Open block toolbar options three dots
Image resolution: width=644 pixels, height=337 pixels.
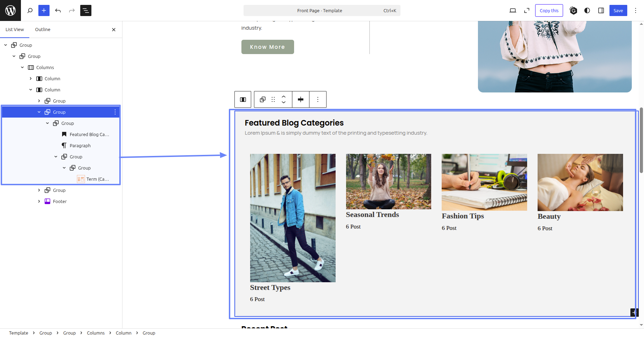(x=318, y=99)
